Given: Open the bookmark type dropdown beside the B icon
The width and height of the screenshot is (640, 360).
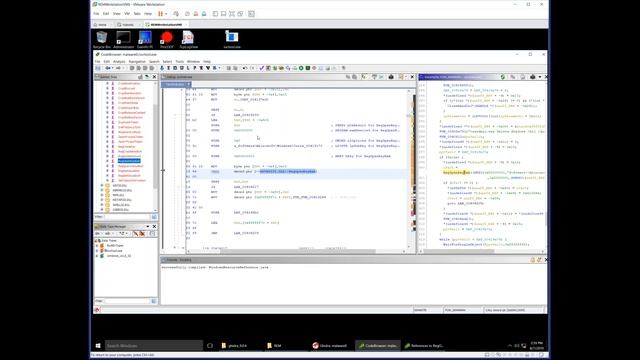Looking at the screenshot, I should coord(220,68).
